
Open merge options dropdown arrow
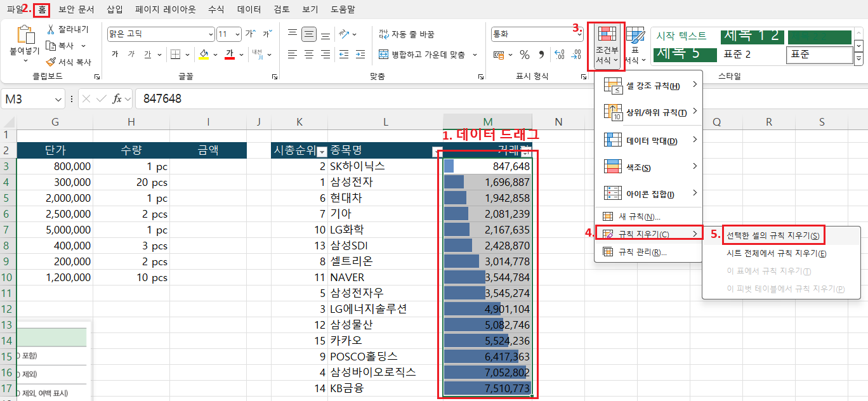coord(475,55)
